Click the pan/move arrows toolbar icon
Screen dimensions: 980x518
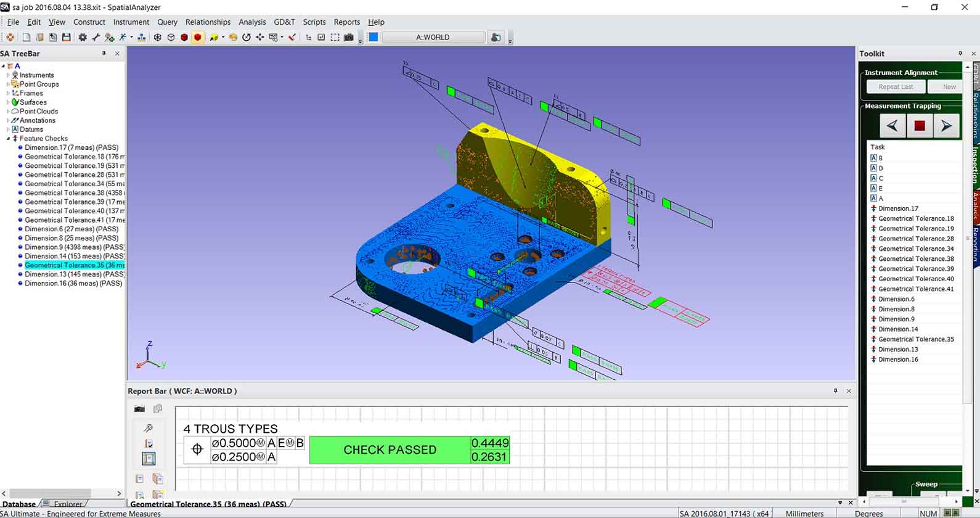pos(260,38)
